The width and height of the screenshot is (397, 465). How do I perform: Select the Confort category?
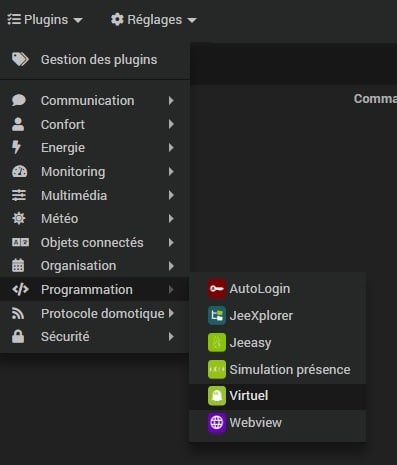coord(95,125)
